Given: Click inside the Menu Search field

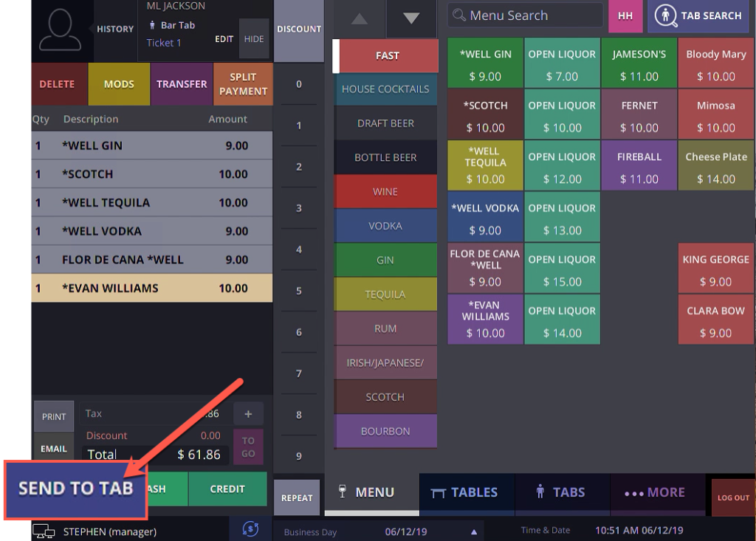Looking at the screenshot, I should point(524,15).
